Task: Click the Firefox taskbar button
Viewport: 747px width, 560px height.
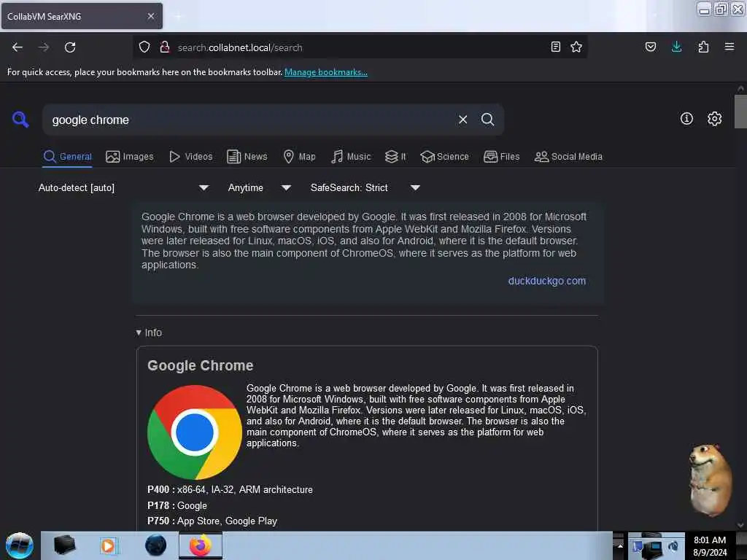Action: click(x=201, y=545)
